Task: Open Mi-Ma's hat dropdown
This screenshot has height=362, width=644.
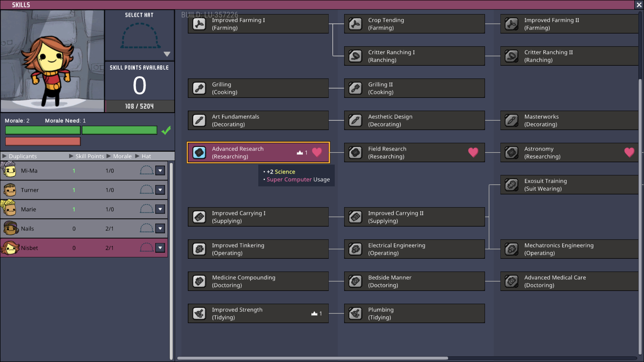Action: coord(160,171)
